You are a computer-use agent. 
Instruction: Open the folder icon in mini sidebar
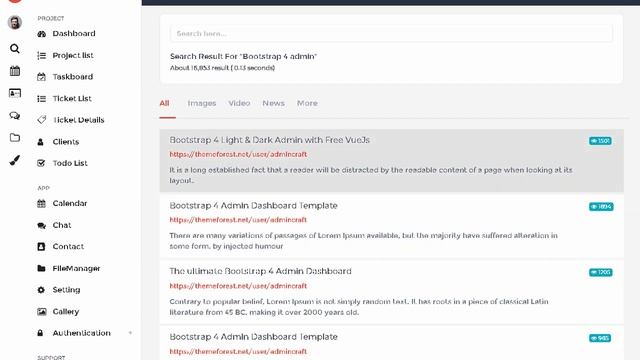[15, 138]
